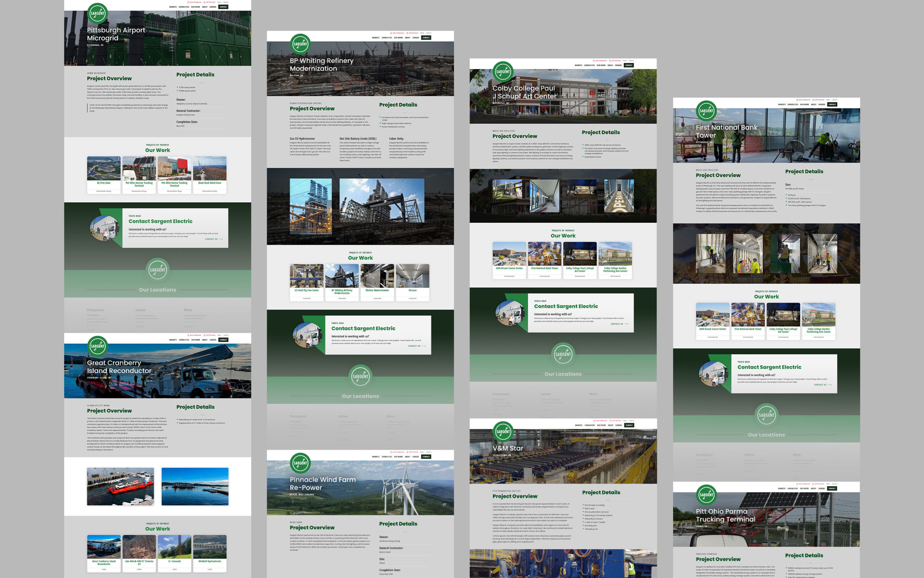The width and height of the screenshot is (924, 578).
Task: Open Our Work menu on Colby College page
Action: (x=601, y=65)
